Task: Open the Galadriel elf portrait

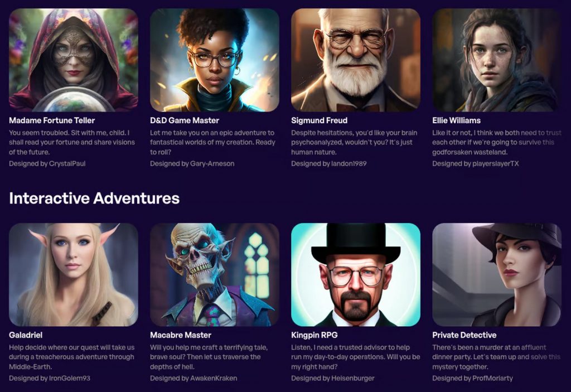Action: tap(74, 275)
